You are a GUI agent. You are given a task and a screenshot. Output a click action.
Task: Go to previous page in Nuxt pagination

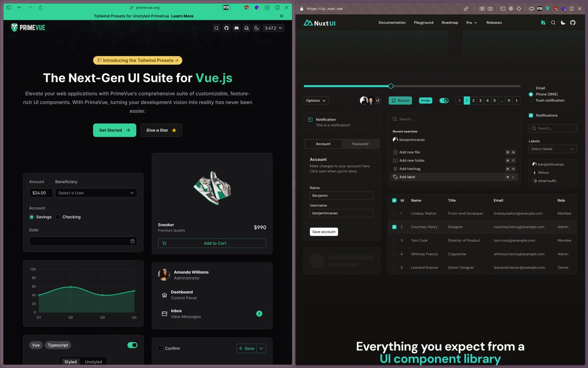coord(460,100)
